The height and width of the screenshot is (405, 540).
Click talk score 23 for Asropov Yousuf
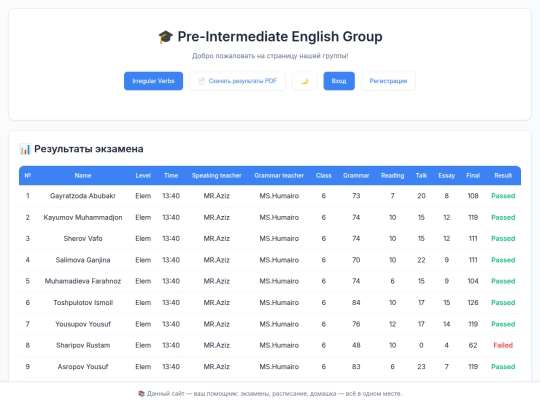[x=421, y=367]
